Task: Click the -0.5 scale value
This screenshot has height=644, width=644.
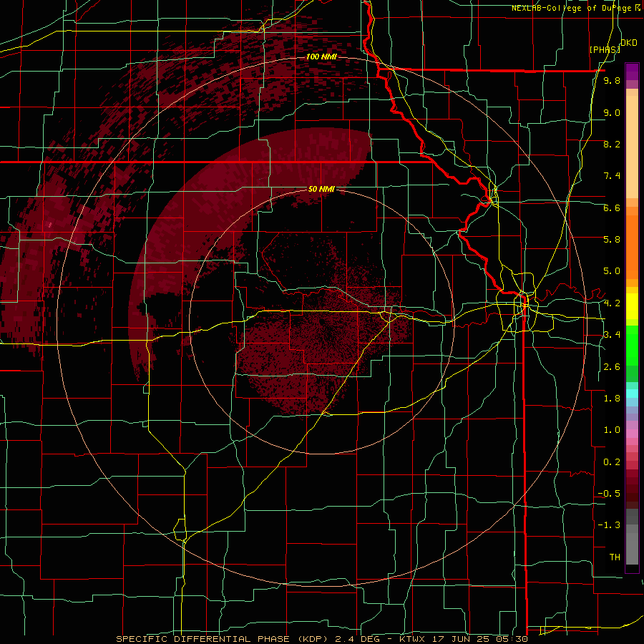Action: [609, 493]
